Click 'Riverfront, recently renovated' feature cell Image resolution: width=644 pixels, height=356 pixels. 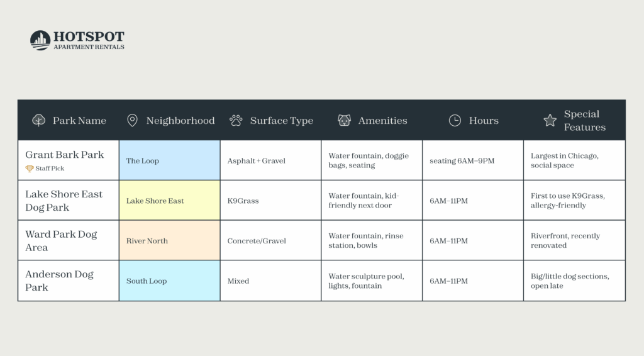tap(575, 240)
